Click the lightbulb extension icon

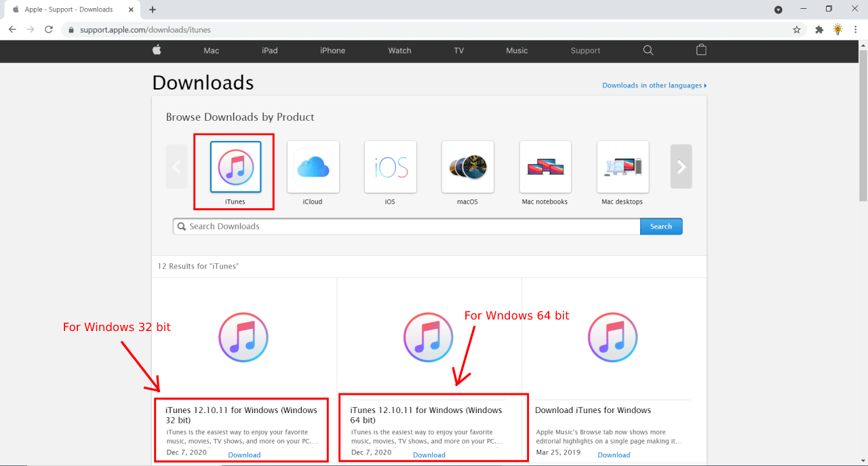[837, 30]
